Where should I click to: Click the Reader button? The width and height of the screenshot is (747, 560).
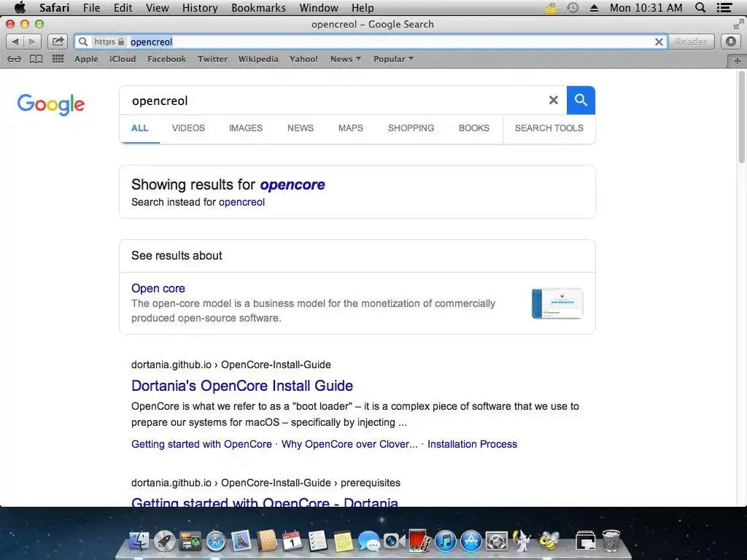coord(692,42)
